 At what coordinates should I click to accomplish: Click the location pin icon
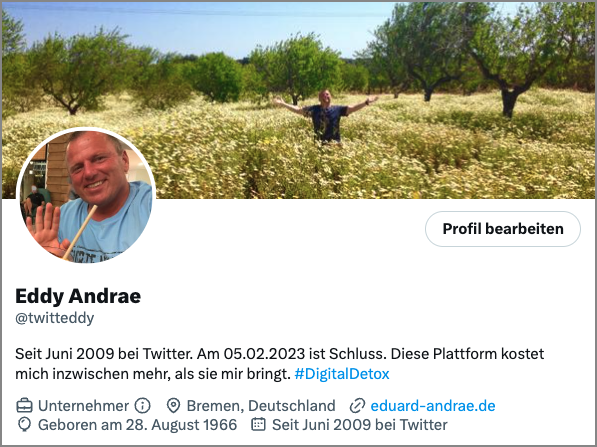point(174,406)
